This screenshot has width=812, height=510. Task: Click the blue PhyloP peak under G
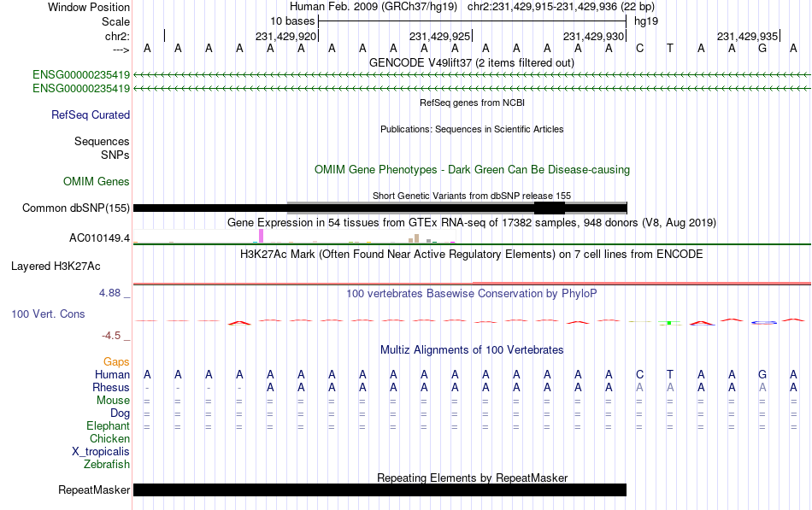pos(764,323)
